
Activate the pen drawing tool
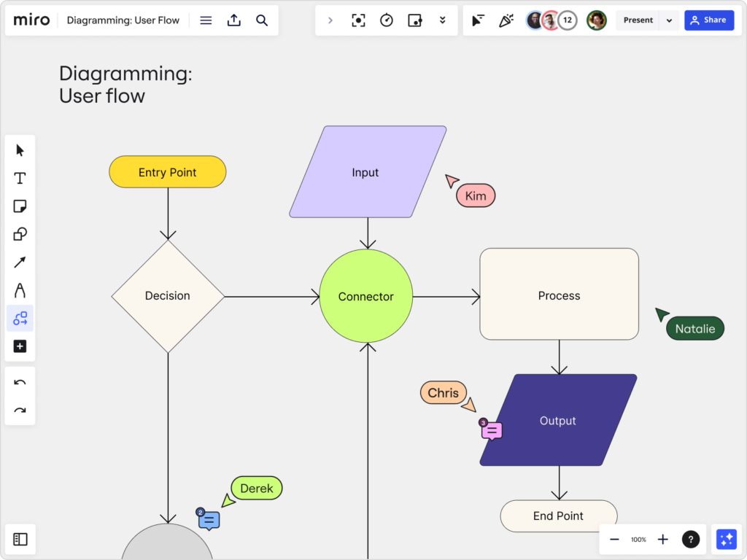[20, 290]
